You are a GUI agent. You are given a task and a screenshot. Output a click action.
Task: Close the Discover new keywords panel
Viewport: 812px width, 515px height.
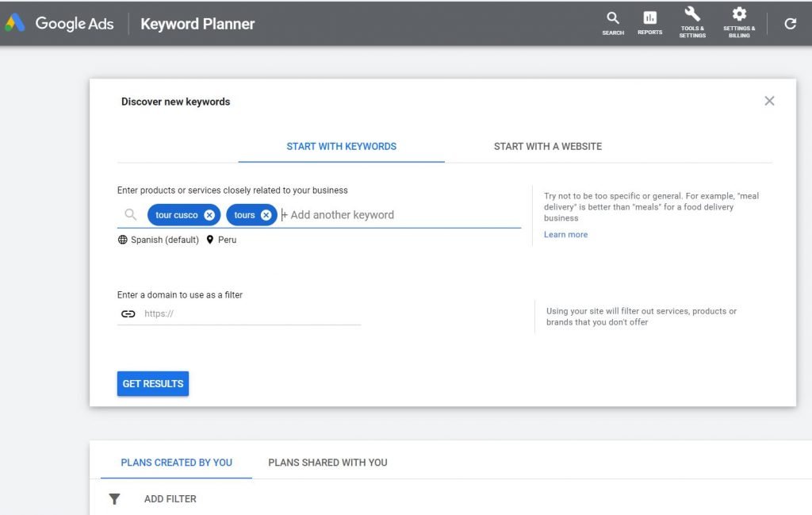[769, 101]
